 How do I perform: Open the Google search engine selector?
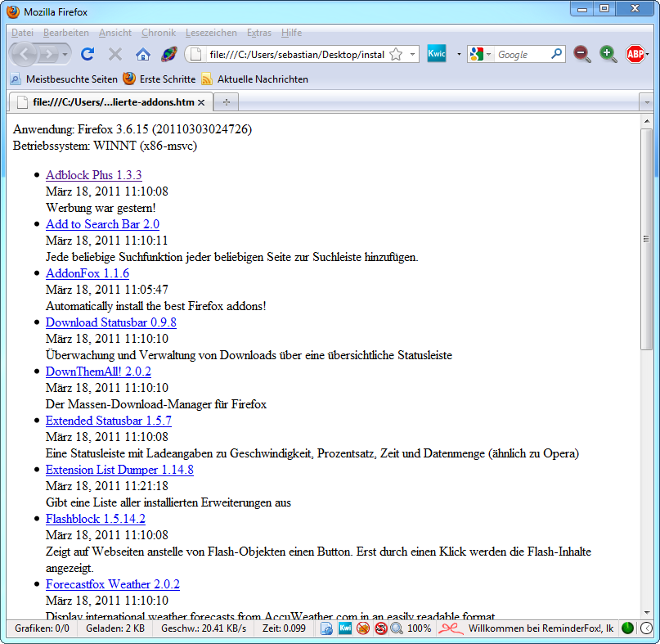point(481,54)
